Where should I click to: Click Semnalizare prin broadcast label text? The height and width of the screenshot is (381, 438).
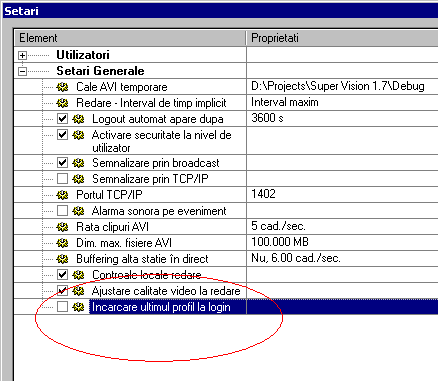[x=156, y=163]
